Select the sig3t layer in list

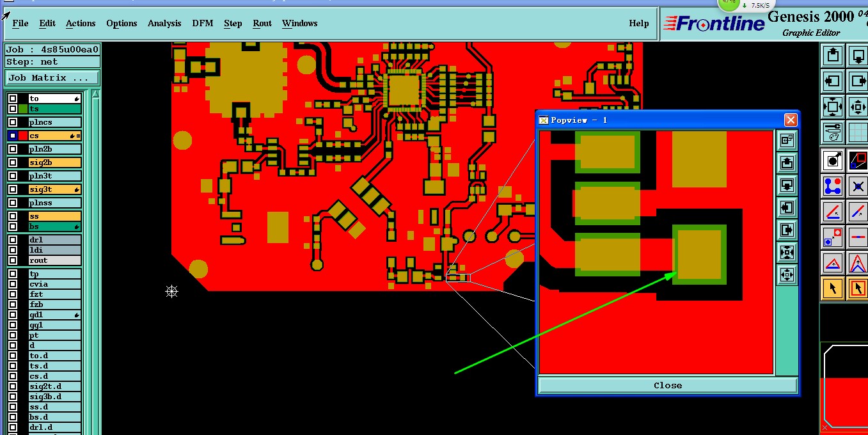pyautogui.click(x=54, y=189)
